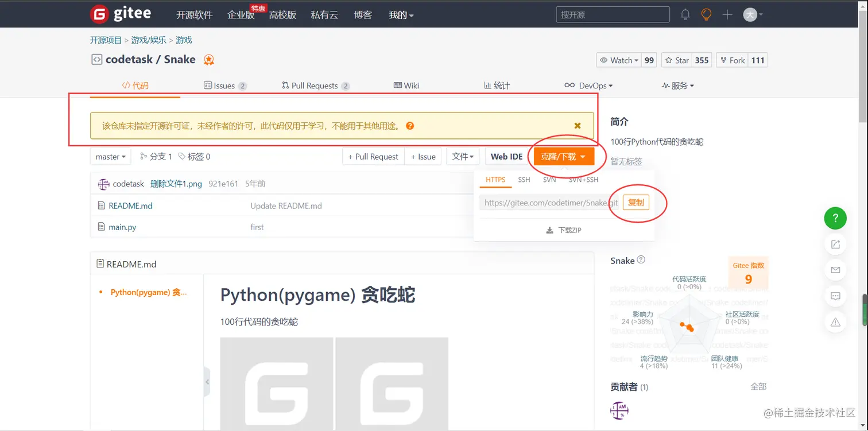Click the repository code icon
This screenshot has width=868, height=431.
pos(96,59)
